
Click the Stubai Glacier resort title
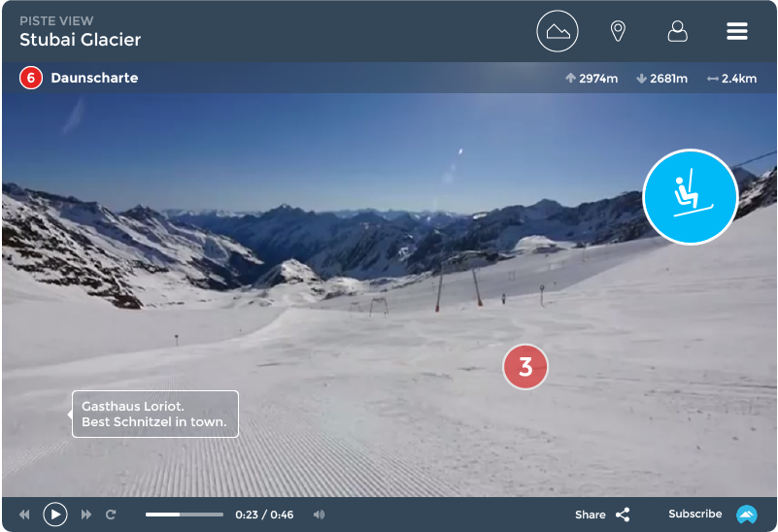point(80,40)
